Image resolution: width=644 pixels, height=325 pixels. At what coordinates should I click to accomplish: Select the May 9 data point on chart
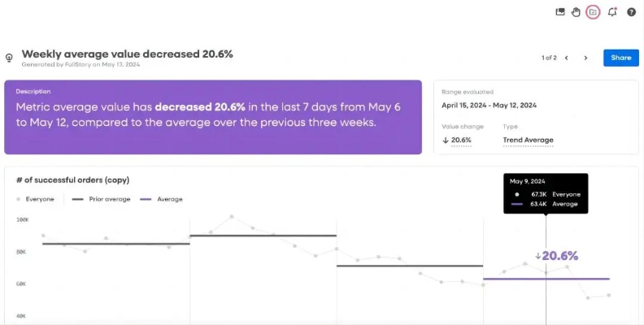[x=546, y=273]
